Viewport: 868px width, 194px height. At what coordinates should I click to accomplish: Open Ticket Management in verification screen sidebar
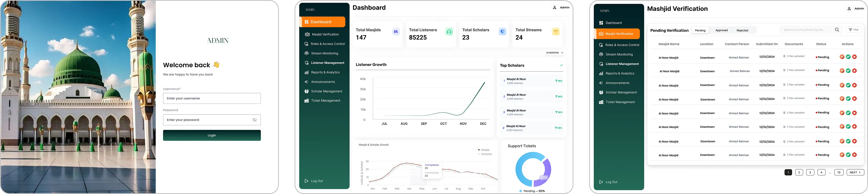pos(617,102)
